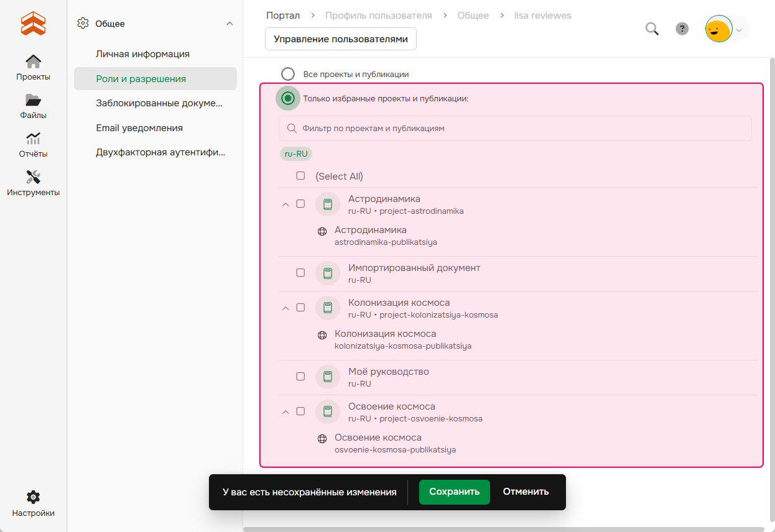Click the horizontal scrollbar at bottom
The width and height of the screenshot is (775, 532).
point(504,530)
